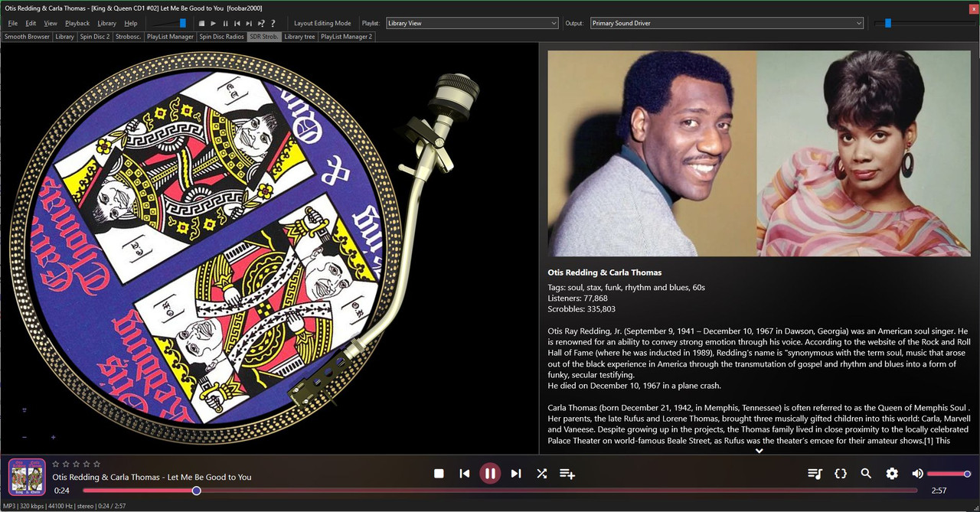Viewport: 980px width, 512px height.
Task: Click the Otis Redding & Carla Thomas heading
Action: pyautogui.click(x=605, y=272)
